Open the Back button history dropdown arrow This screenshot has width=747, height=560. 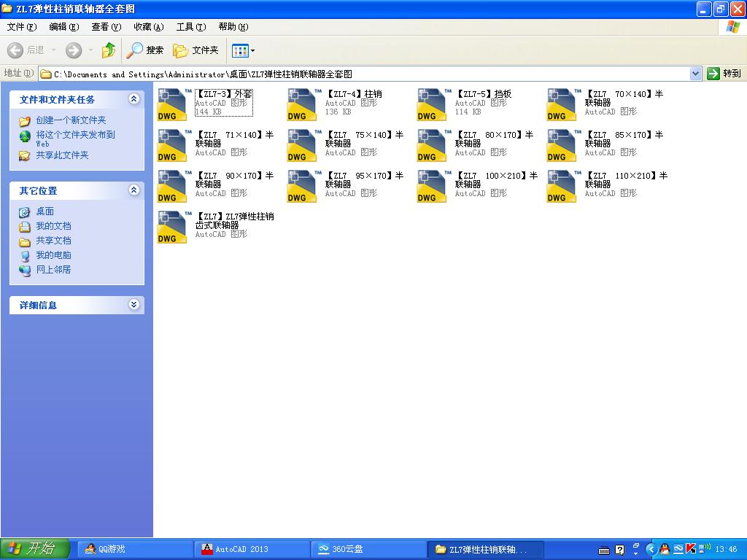53,50
